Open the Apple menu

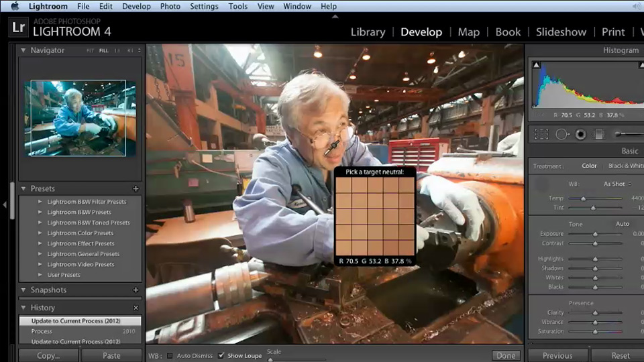click(15, 6)
